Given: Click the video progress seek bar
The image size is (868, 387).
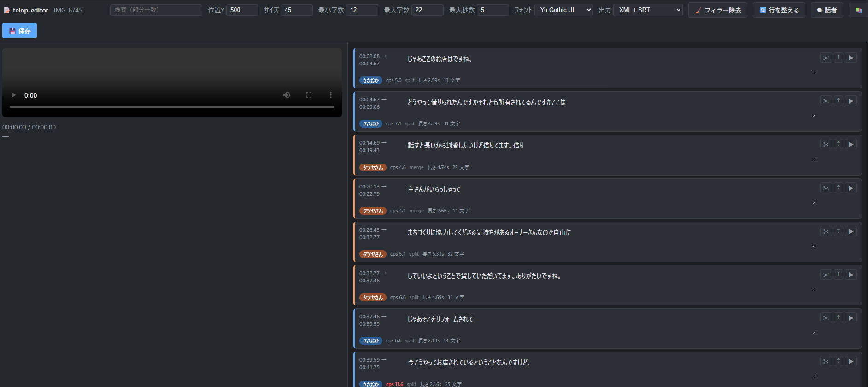Looking at the screenshot, I should pyautogui.click(x=172, y=107).
